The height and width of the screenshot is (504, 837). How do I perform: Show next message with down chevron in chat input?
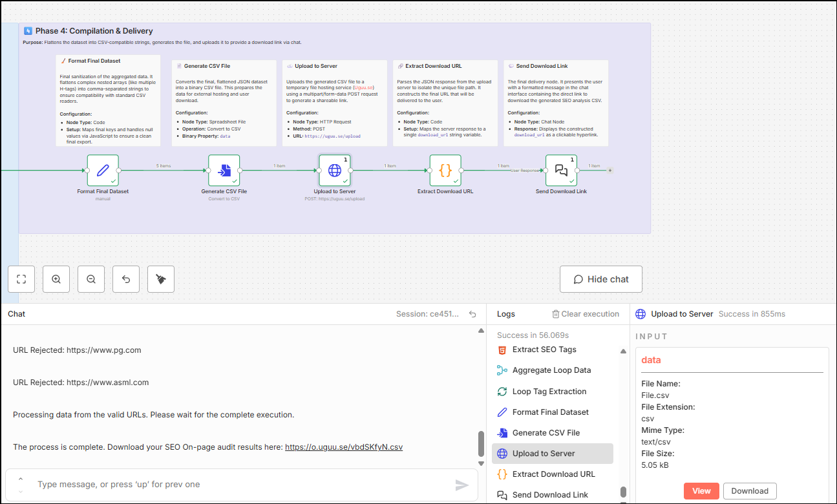click(21, 491)
